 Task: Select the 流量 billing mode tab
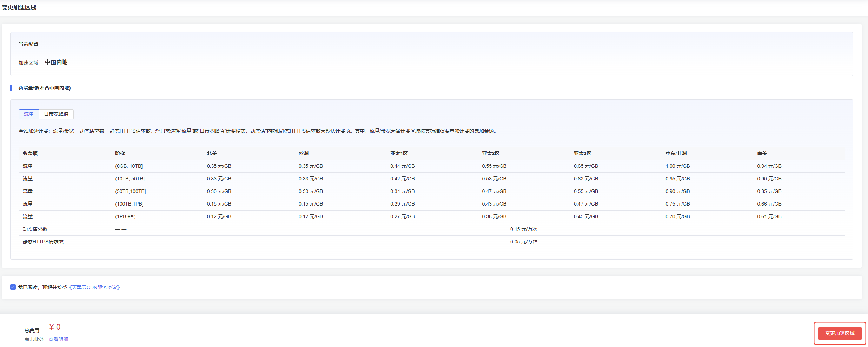click(x=28, y=114)
